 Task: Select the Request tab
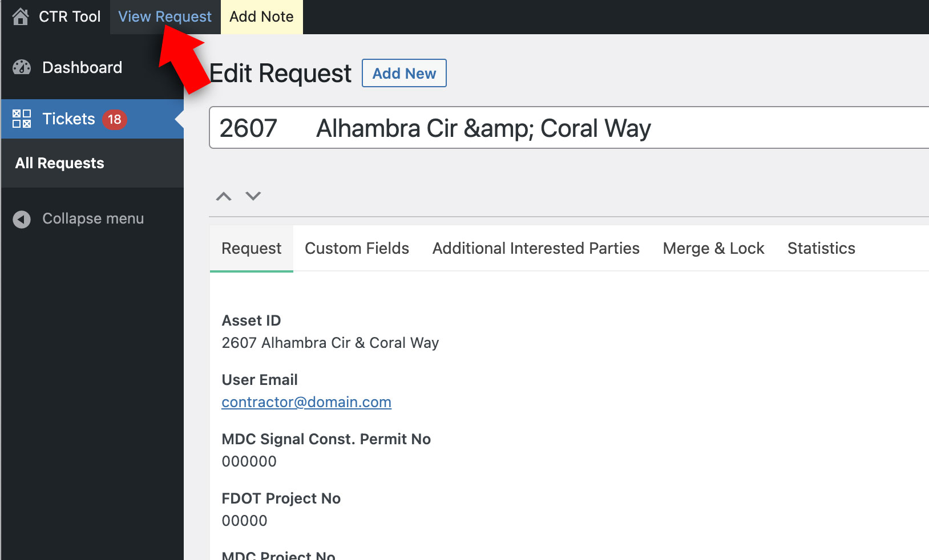point(251,248)
